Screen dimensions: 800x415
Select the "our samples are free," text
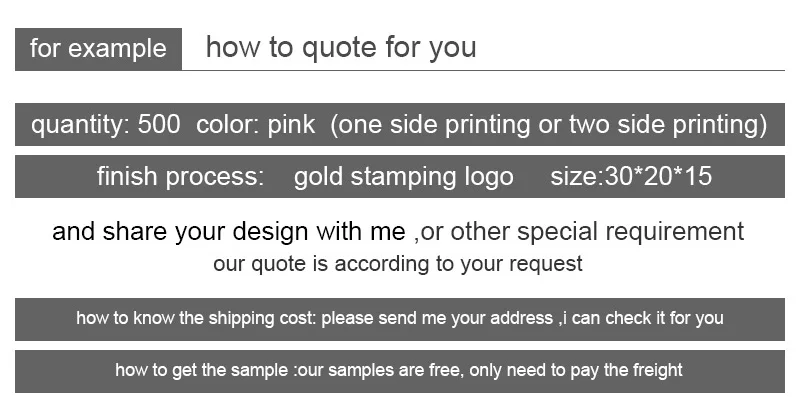(378, 370)
